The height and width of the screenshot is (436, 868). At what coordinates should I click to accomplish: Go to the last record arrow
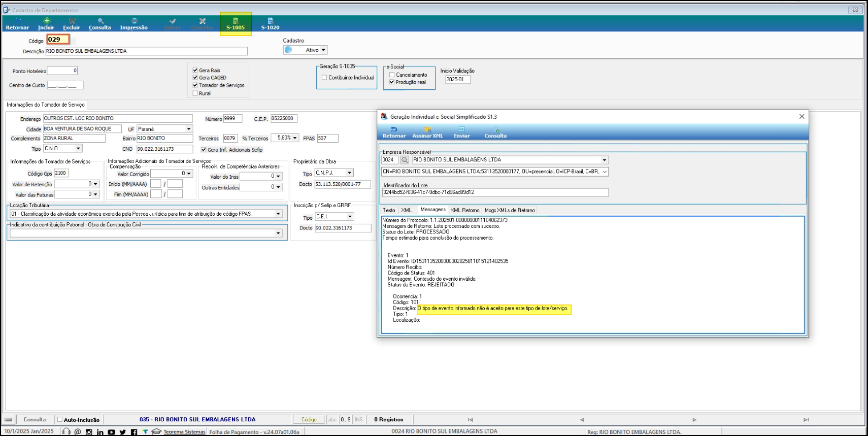(806, 420)
